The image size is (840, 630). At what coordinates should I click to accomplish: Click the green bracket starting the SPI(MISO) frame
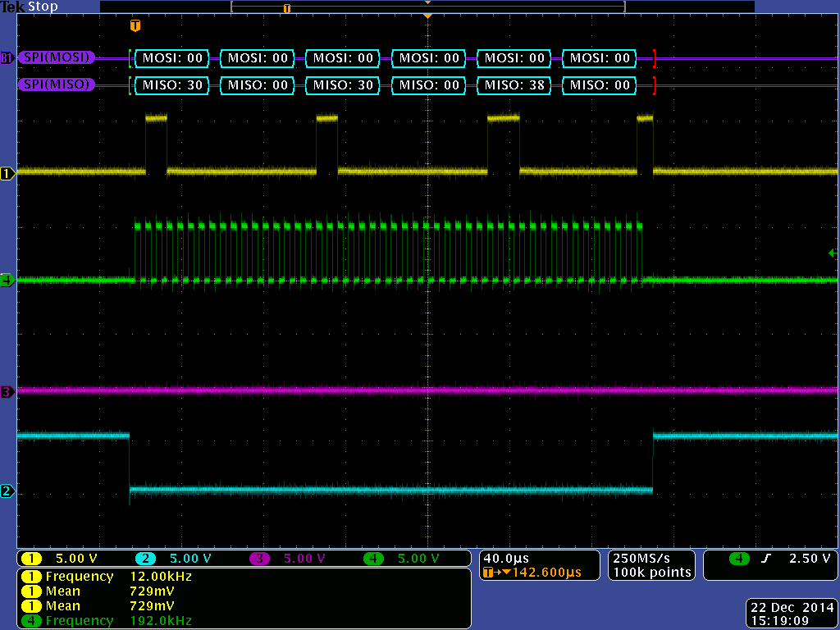[x=130, y=84]
